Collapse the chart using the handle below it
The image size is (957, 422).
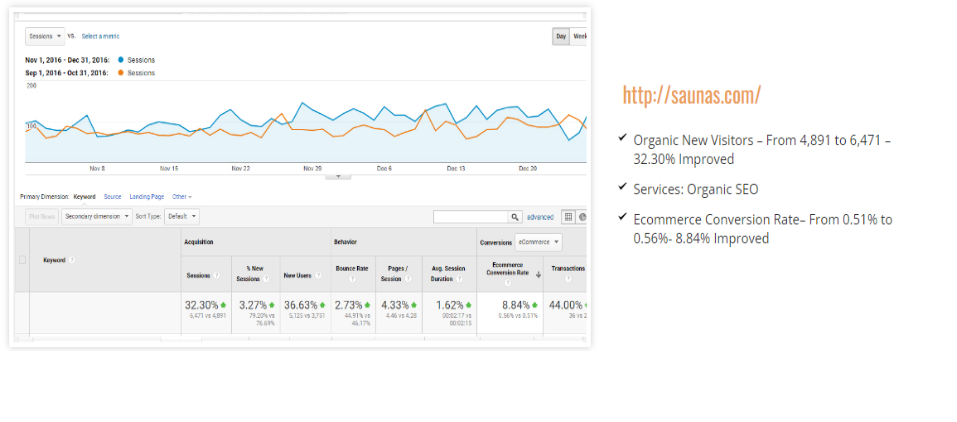pyautogui.click(x=339, y=176)
